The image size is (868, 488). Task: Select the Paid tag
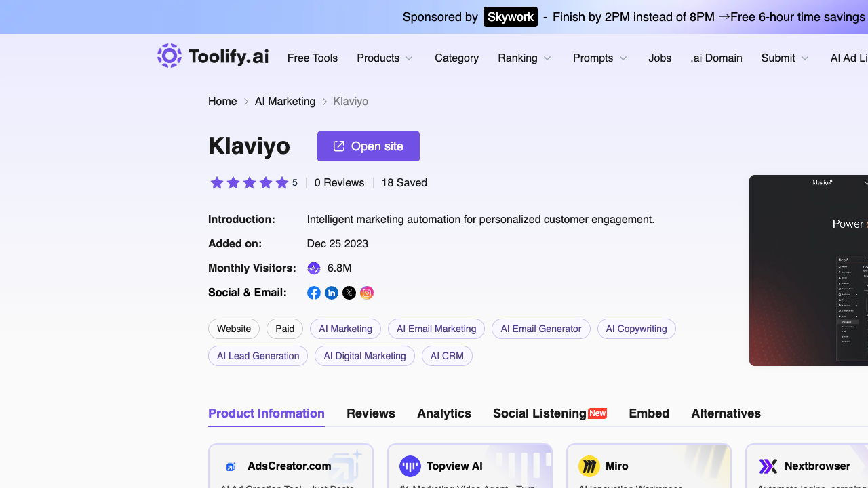pos(285,329)
